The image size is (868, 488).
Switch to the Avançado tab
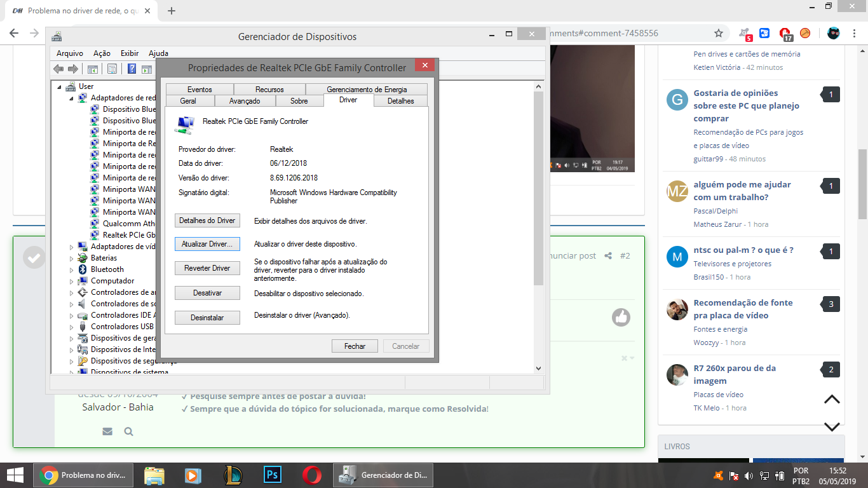click(x=245, y=100)
